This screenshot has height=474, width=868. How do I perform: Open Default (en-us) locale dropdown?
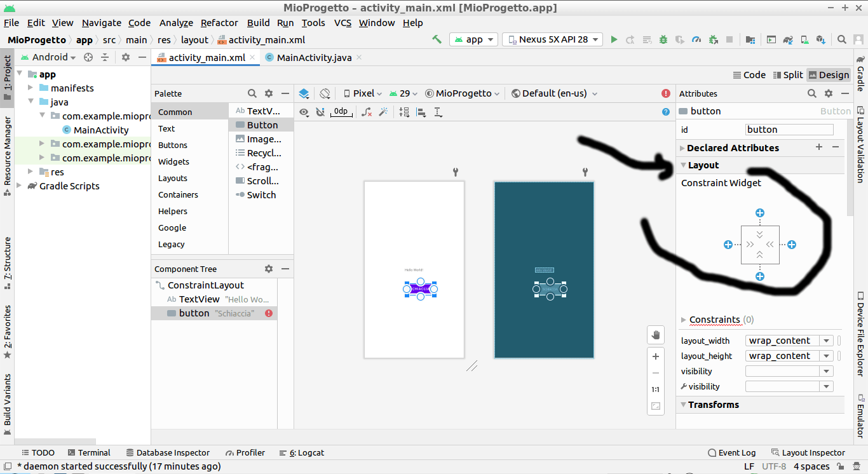(554, 93)
